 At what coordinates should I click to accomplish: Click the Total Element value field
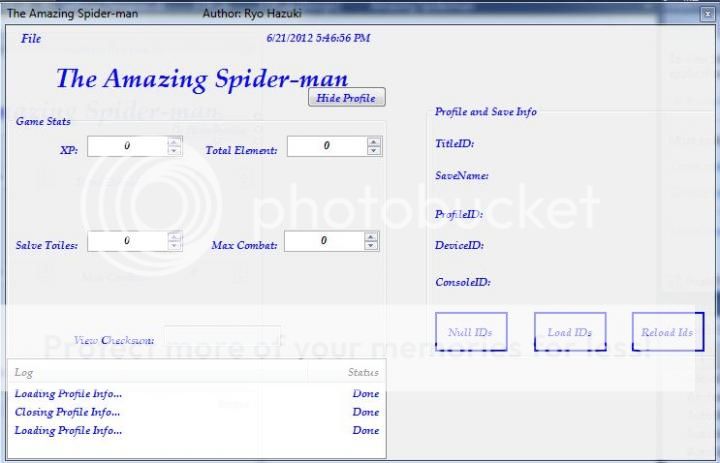point(326,146)
